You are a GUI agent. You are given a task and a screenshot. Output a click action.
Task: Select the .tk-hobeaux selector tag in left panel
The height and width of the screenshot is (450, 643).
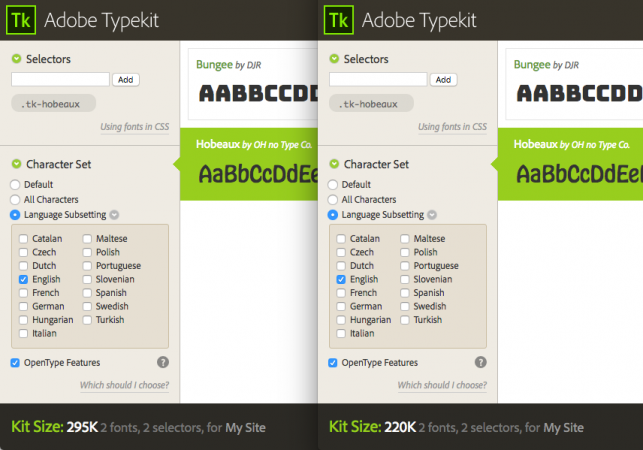pos(53,103)
